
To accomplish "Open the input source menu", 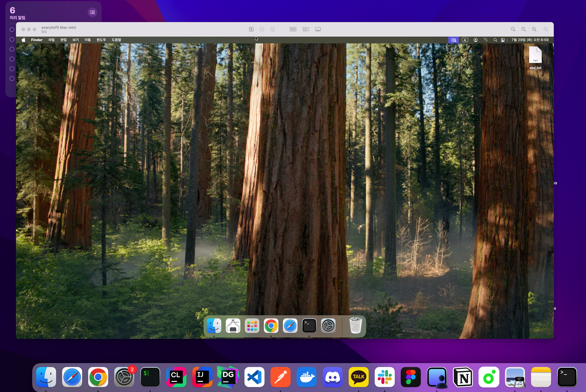I will [x=465, y=40].
